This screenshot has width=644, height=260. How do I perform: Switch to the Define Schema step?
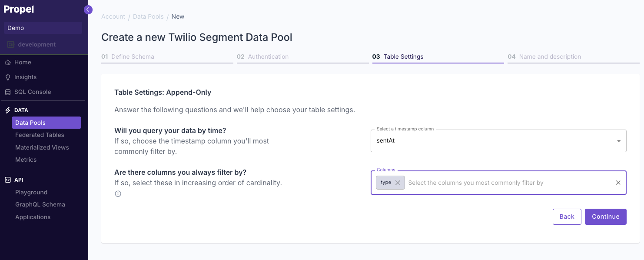128,57
